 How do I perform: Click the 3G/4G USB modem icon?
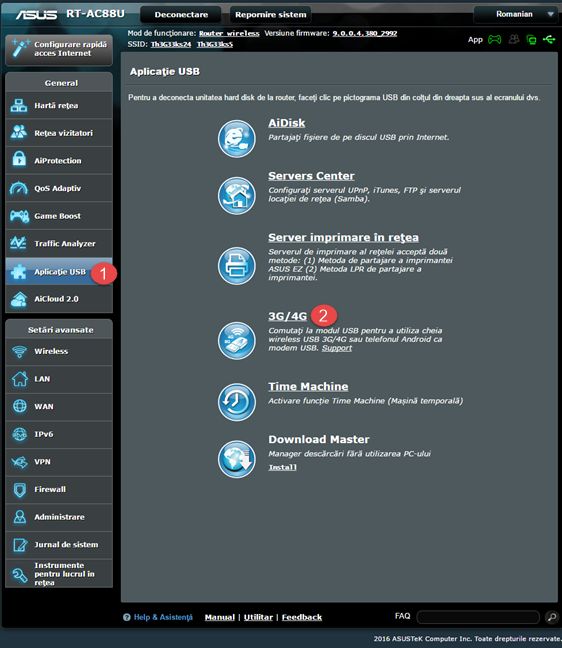point(236,341)
